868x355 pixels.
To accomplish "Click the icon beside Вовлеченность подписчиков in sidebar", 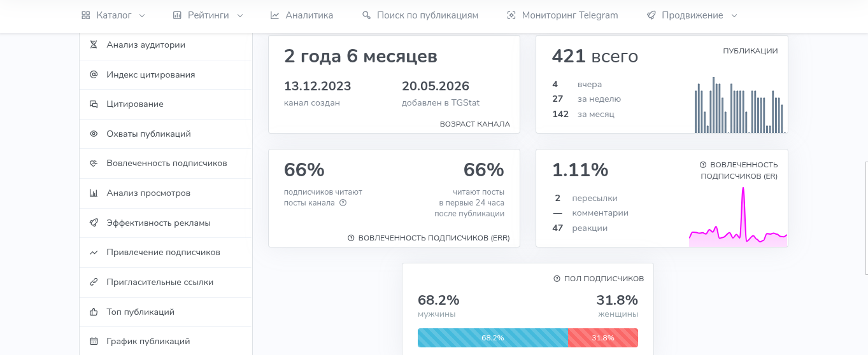I will [x=94, y=164].
